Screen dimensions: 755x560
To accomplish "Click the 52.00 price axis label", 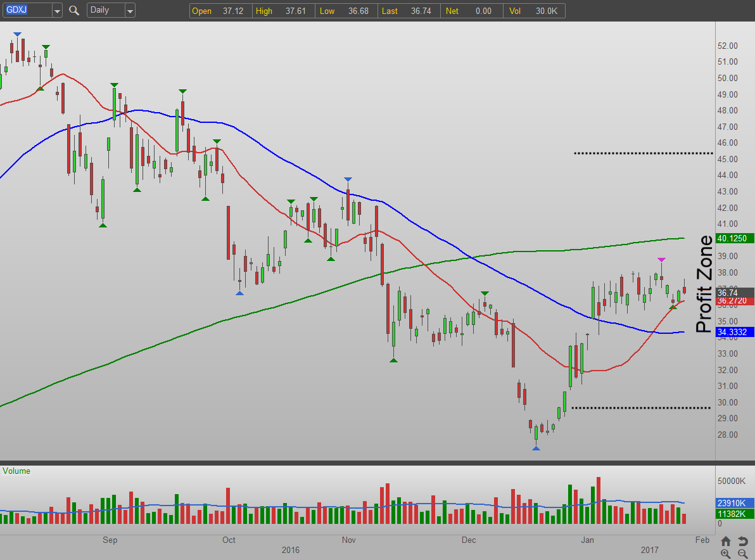I will [x=728, y=46].
